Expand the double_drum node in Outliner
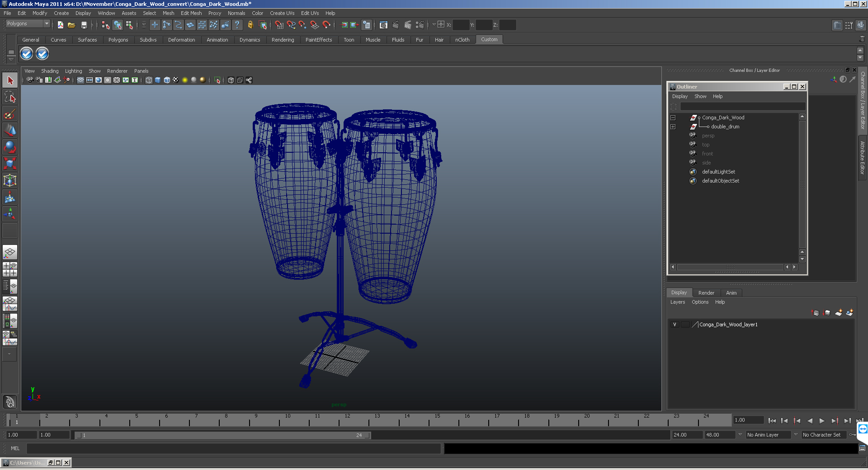Screen dimensions: 868x470 point(673,127)
